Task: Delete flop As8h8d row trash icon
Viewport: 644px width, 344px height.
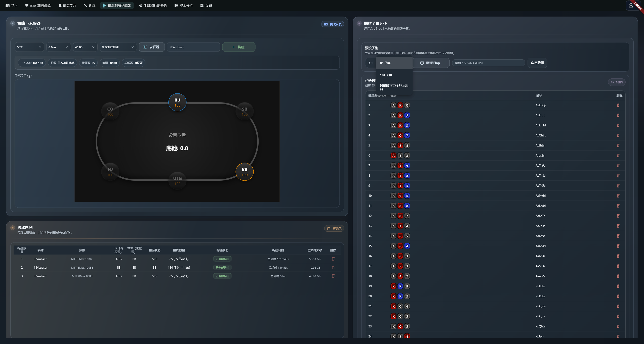Action: pyautogui.click(x=618, y=206)
